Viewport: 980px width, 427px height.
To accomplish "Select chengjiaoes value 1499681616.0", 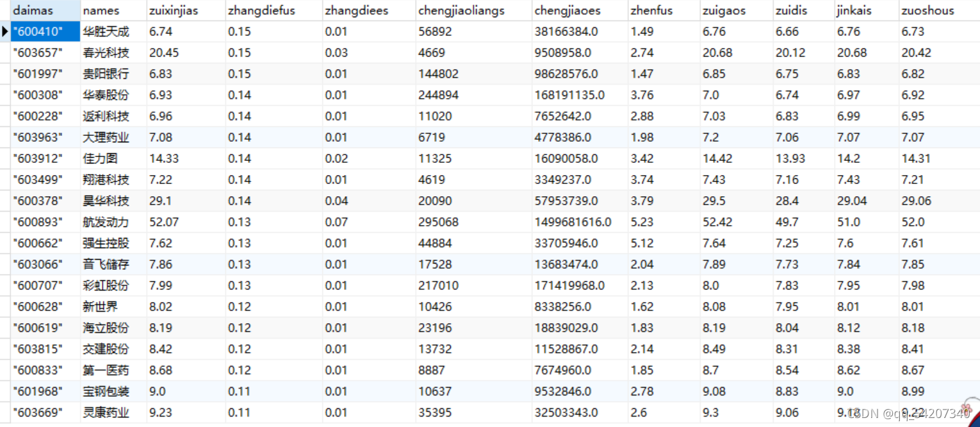I will pyautogui.click(x=580, y=222).
